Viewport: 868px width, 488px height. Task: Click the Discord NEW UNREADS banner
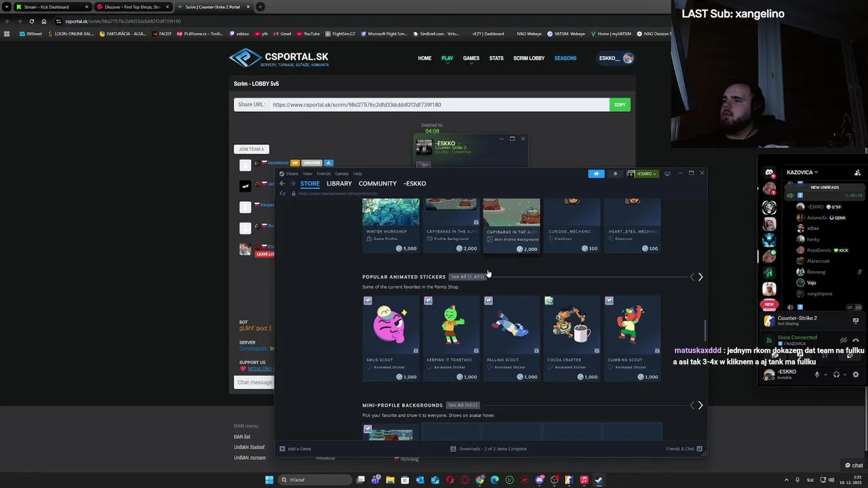click(825, 187)
